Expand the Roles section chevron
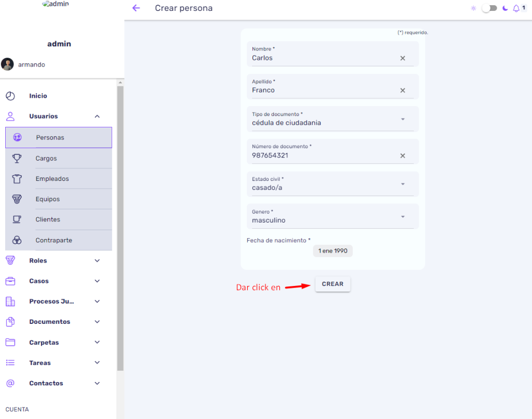 (97, 261)
